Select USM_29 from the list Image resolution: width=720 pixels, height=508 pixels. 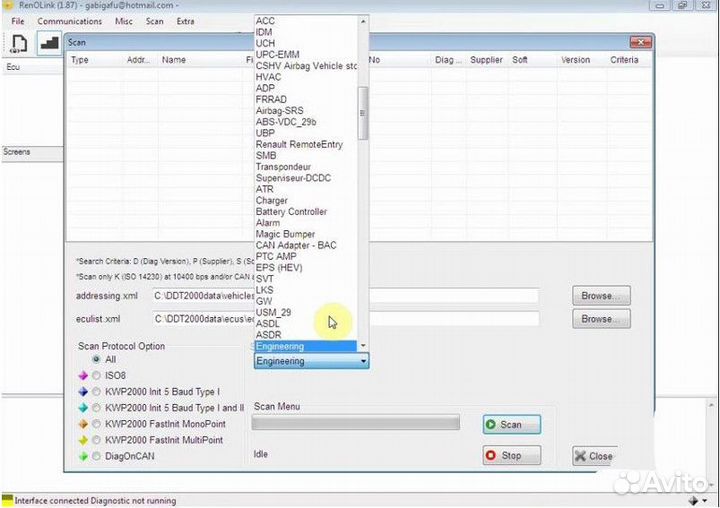pyautogui.click(x=305, y=312)
